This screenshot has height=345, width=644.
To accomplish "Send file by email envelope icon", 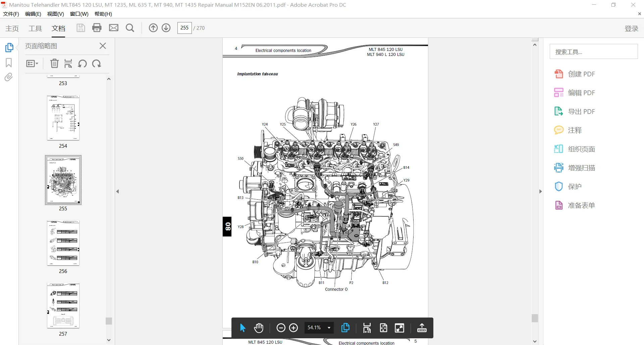I will pyautogui.click(x=114, y=28).
